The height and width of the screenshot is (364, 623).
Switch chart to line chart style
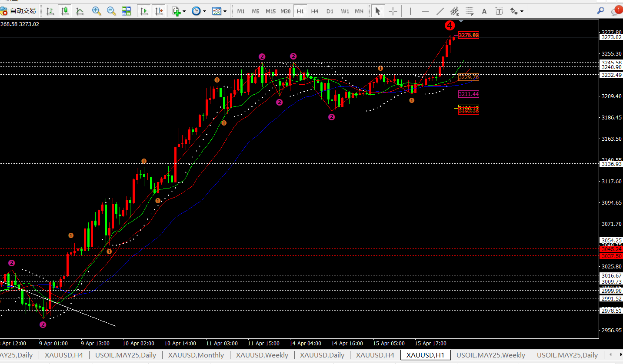[80, 11]
